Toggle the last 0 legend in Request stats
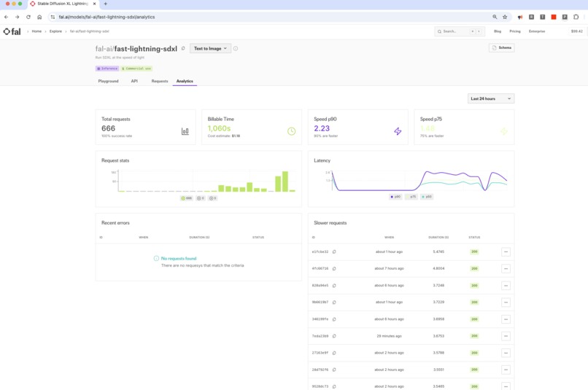The image size is (588, 390). [x=212, y=198]
